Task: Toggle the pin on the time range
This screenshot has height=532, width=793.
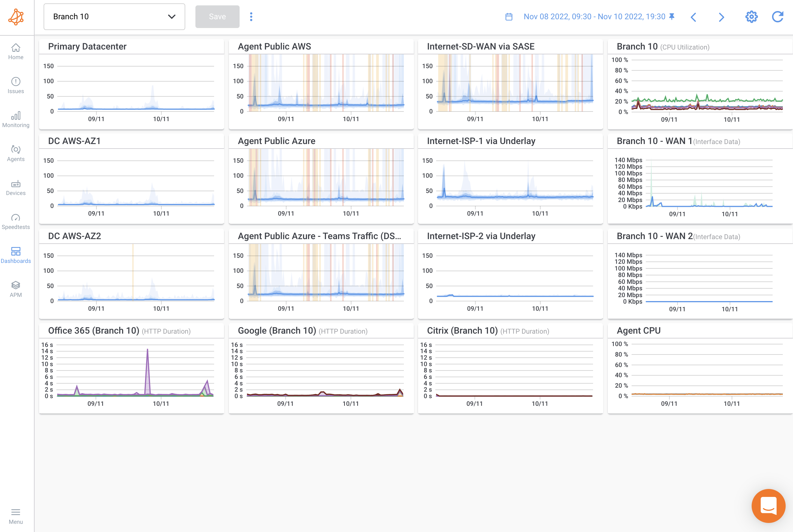Action: pyautogui.click(x=672, y=16)
